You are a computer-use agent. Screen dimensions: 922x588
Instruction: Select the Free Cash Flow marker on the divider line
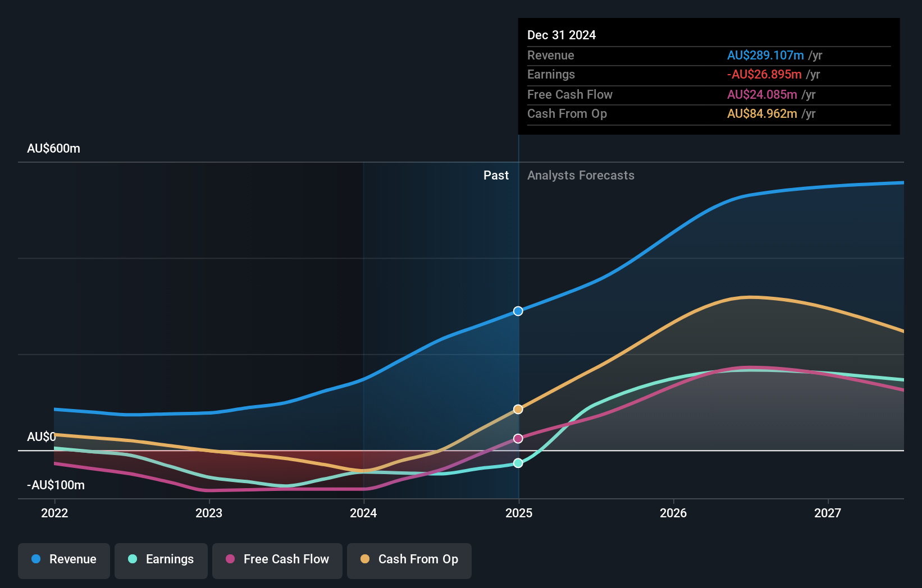point(518,438)
